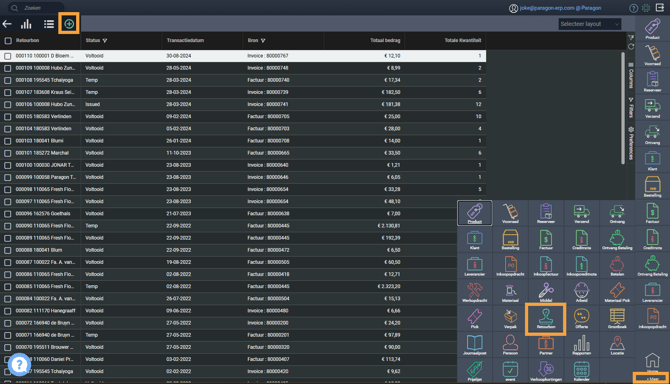This screenshot has height=384, width=670.
Task: Open the settings gear in header
Action: [x=646, y=8]
